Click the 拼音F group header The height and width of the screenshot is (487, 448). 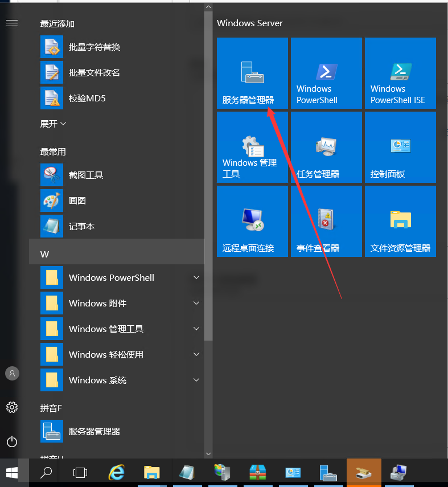pos(51,408)
